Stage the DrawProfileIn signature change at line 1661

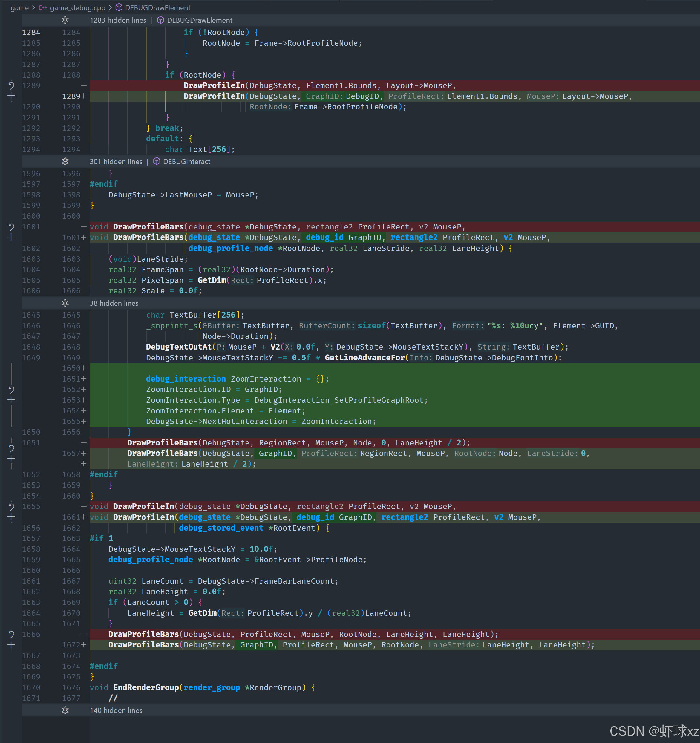pos(11,517)
